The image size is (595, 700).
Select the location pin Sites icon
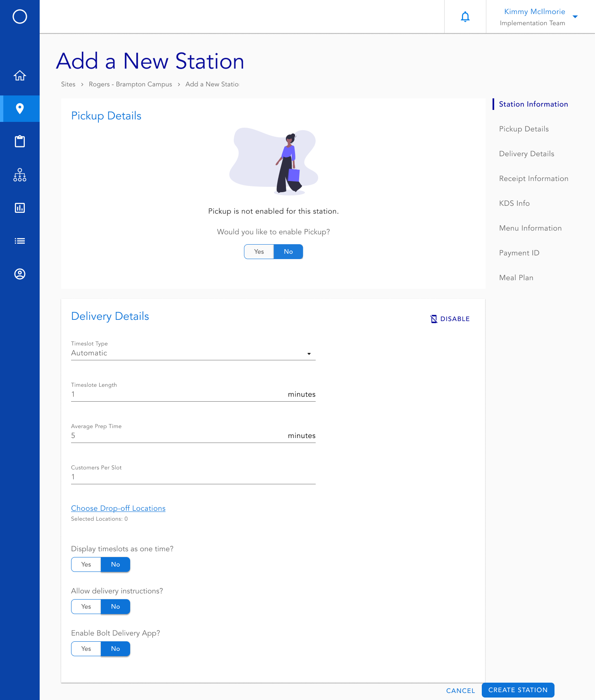click(20, 109)
